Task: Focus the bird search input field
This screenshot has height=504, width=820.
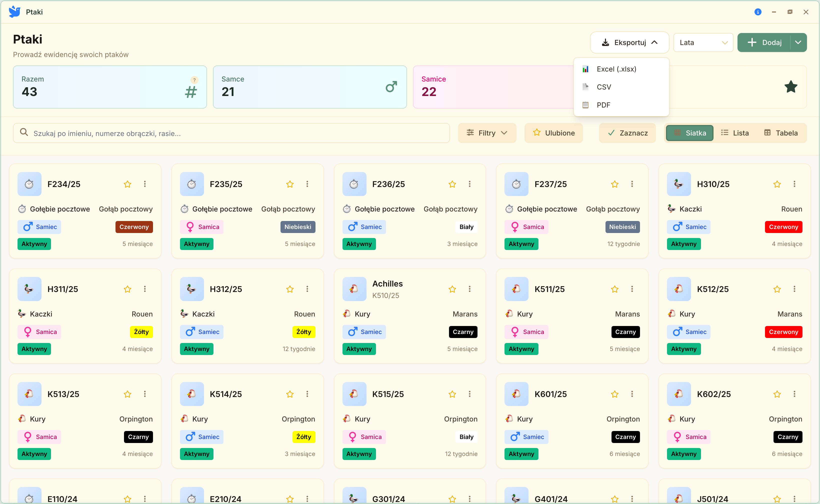Action: click(231, 133)
